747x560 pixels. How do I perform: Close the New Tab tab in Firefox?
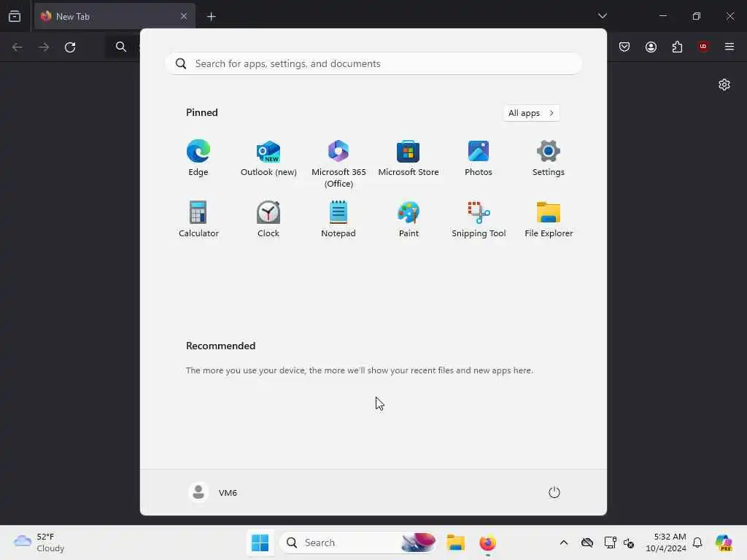[184, 17]
